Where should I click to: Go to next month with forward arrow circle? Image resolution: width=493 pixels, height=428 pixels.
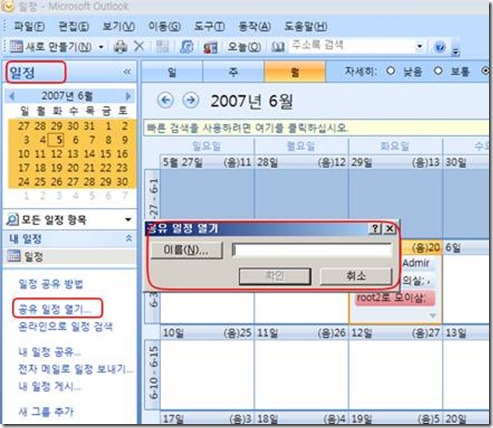(191, 100)
